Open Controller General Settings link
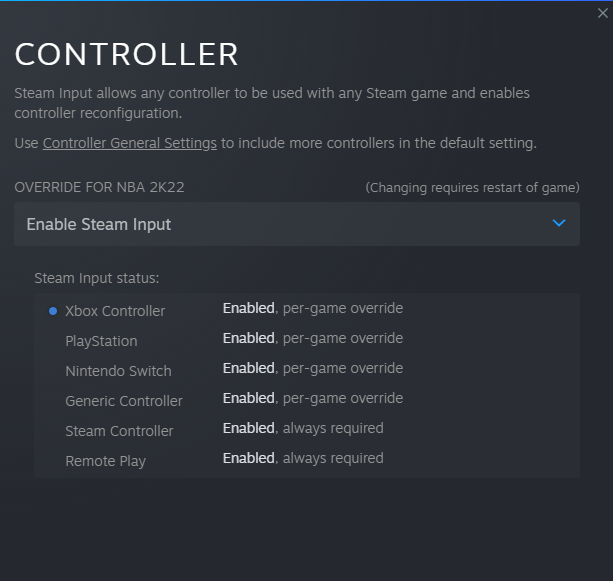 (129, 143)
